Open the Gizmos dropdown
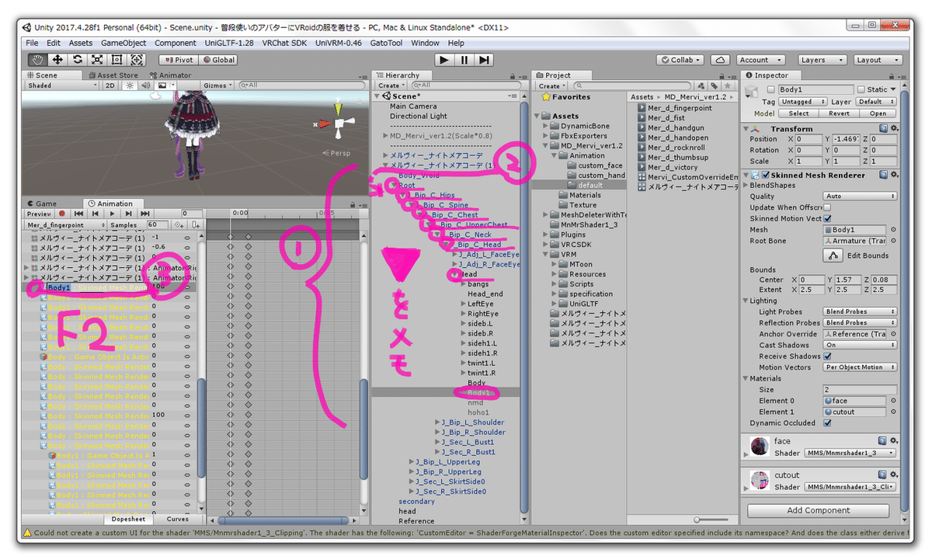 point(217,85)
